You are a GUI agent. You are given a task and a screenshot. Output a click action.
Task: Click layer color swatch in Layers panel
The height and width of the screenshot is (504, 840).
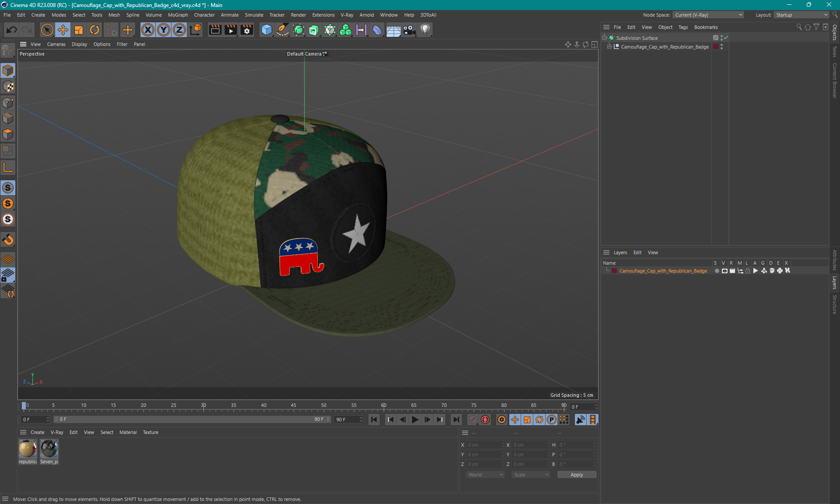[x=614, y=271]
